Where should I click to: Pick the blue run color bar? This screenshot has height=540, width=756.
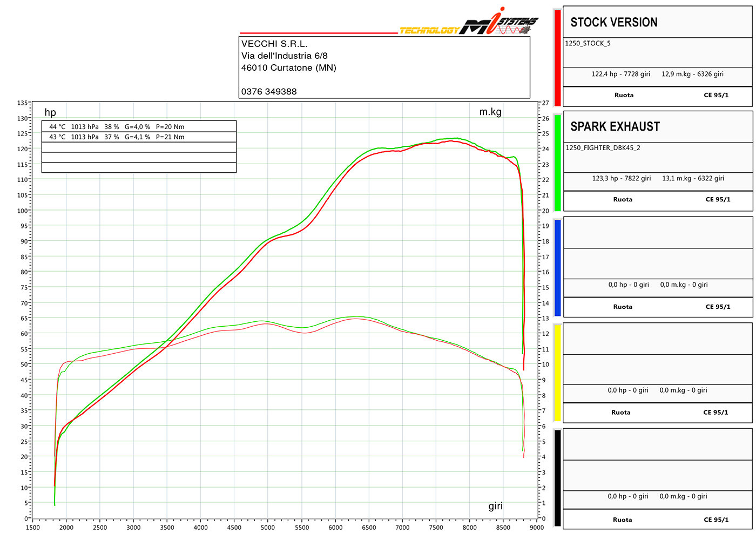(x=557, y=267)
